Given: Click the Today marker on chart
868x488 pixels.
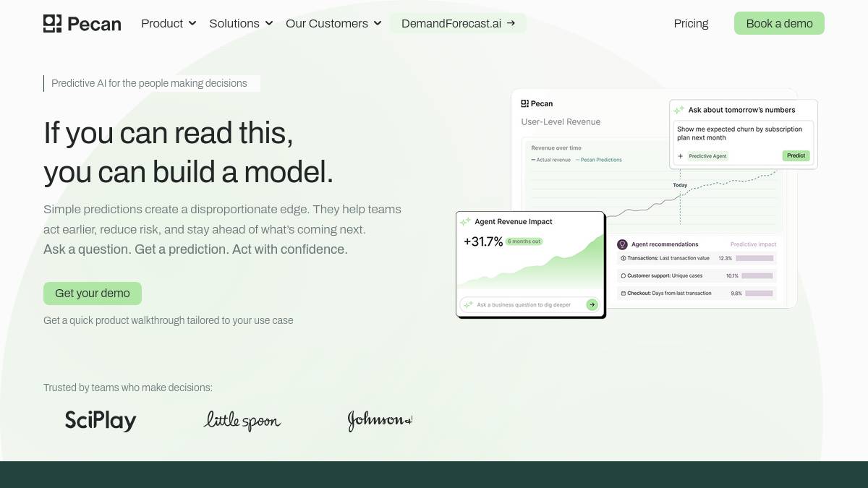Looking at the screenshot, I should pos(680,185).
